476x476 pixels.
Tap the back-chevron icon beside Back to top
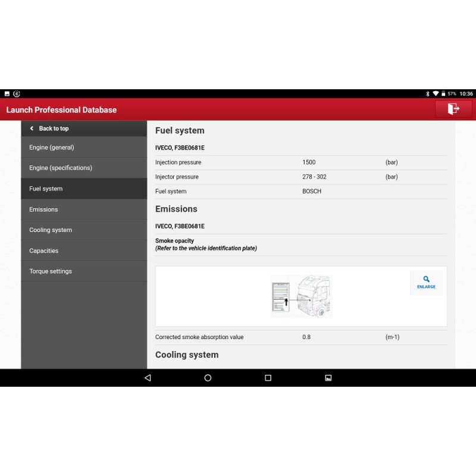click(x=32, y=129)
